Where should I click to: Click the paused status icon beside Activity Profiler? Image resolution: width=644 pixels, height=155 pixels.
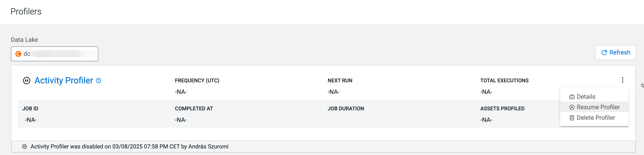pyautogui.click(x=26, y=81)
